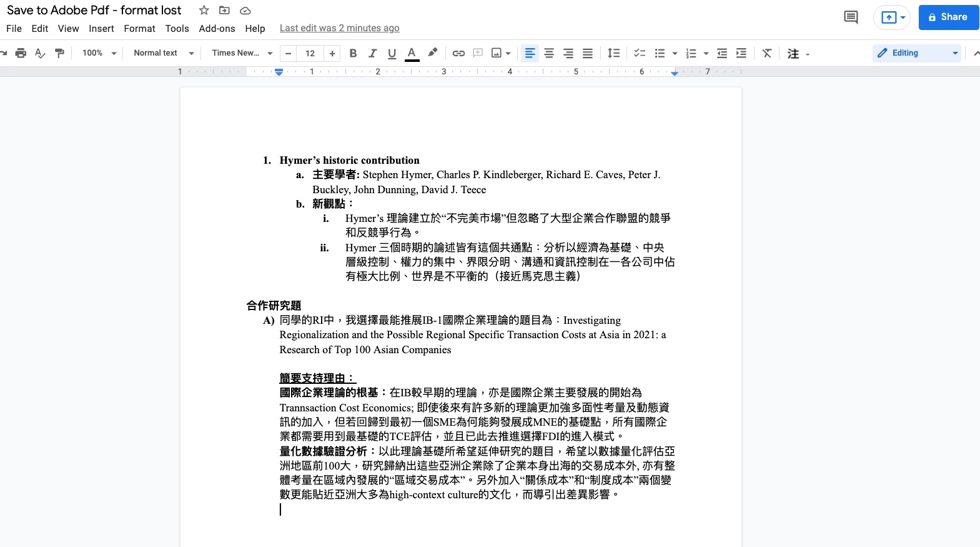Insert a checklist
The height and width of the screenshot is (547, 980).
[x=640, y=53]
